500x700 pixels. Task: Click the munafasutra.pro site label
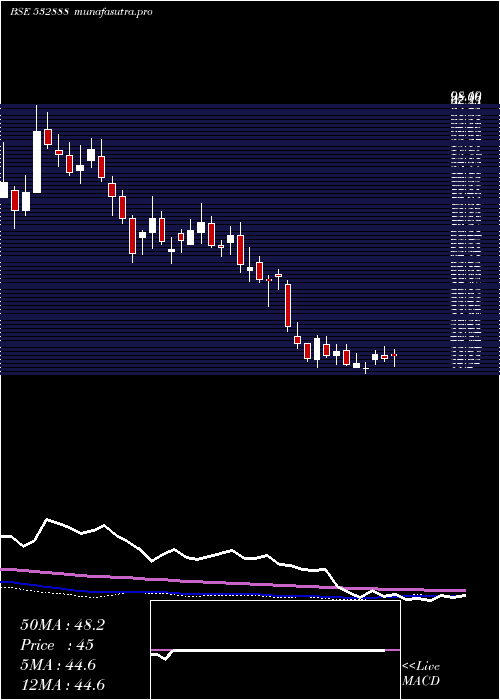(x=113, y=12)
